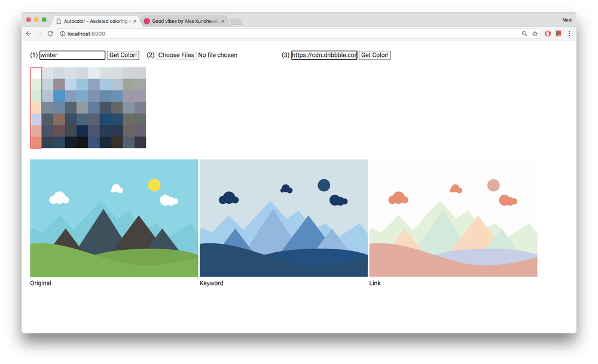Switch to the Good vibes Dribbble tab
This screenshot has height=364, width=598.
tap(182, 21)
